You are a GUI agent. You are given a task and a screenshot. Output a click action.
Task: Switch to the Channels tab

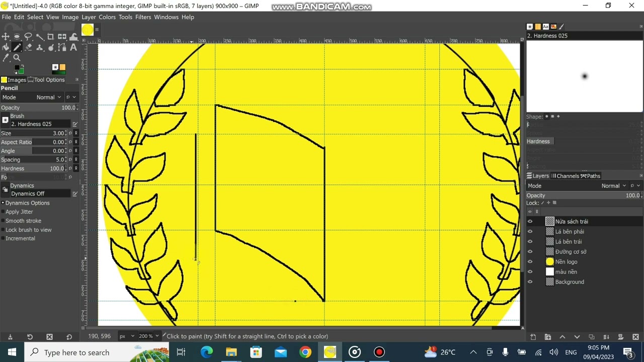[x=566, y=176]
